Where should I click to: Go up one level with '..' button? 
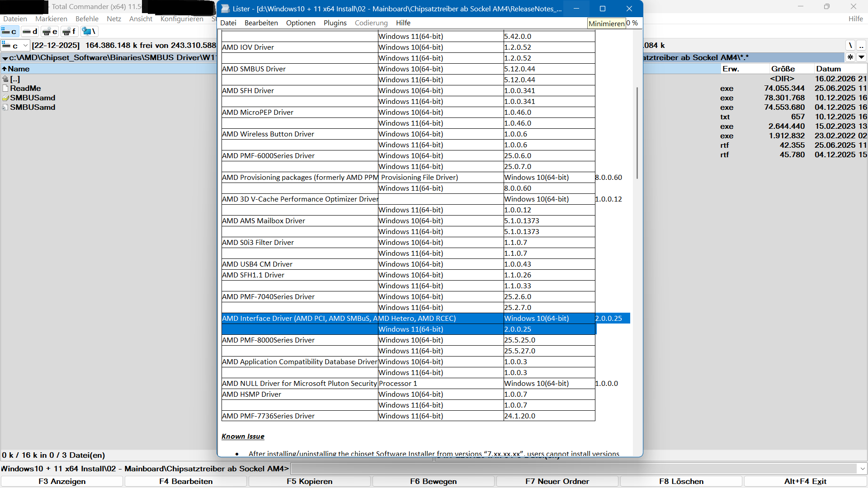[861, 45]
